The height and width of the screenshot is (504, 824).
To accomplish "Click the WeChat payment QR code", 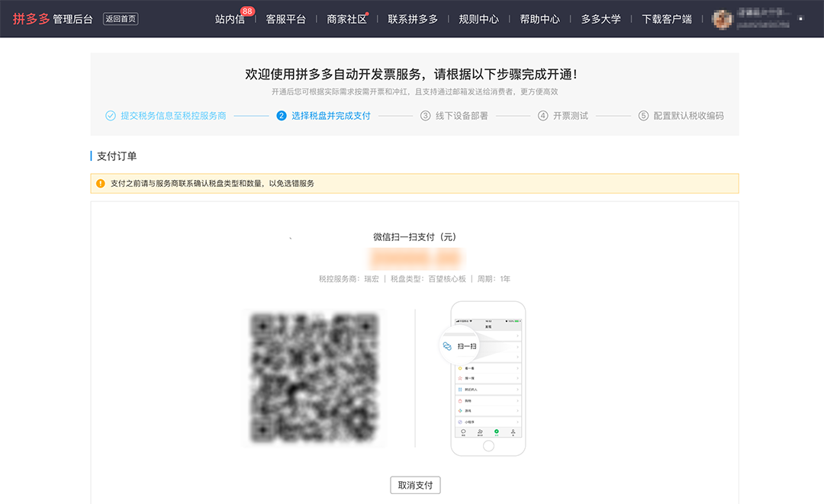I will point(314,378).
